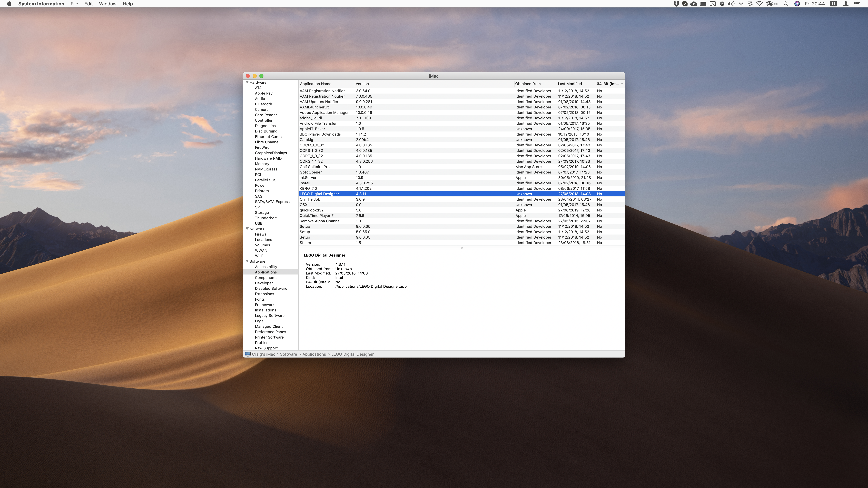This screenshot has width=868, height=488.
Task: Open the System Information app menu
Action: pos(41,4)
